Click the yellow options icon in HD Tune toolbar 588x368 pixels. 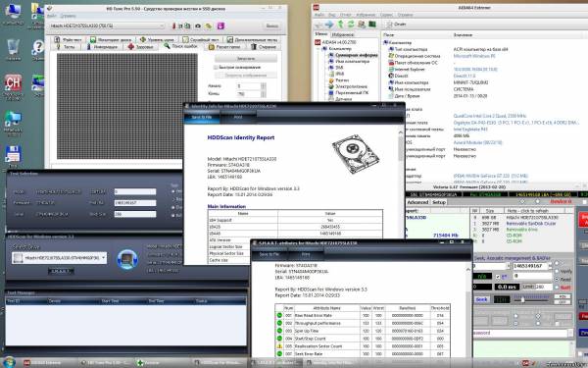pos(209,26)
